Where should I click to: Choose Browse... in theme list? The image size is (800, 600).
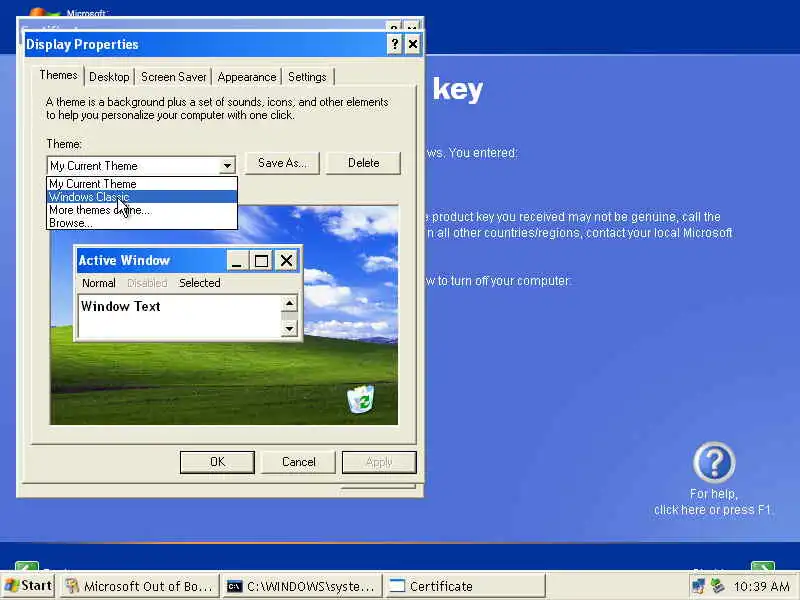pos(142,223)
